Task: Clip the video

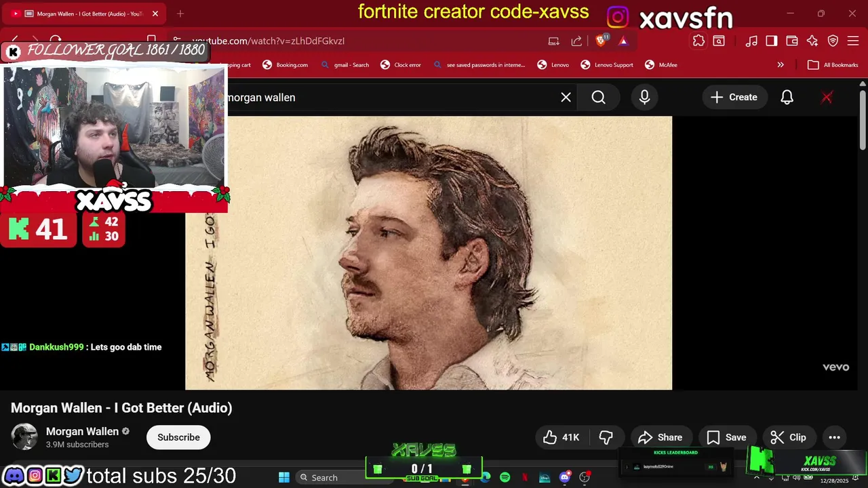Action: [789, 437]
